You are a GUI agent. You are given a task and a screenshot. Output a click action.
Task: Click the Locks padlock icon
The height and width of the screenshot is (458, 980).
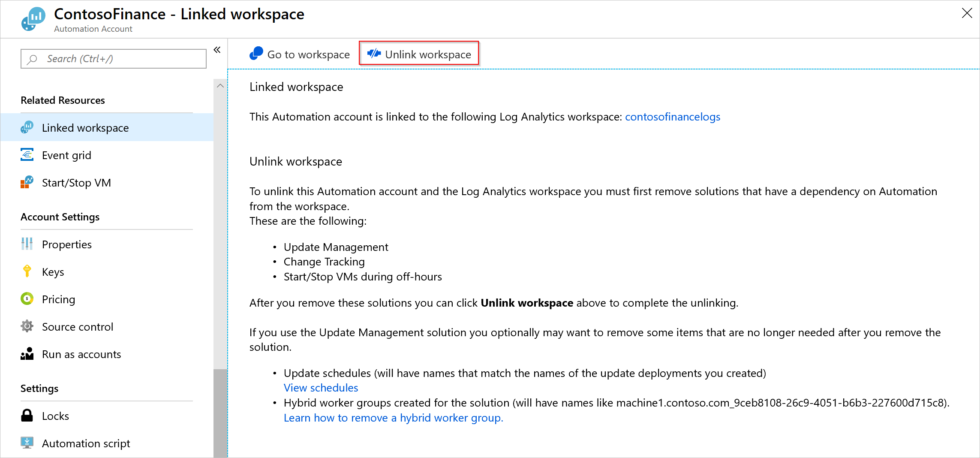(x=27, y=416)
